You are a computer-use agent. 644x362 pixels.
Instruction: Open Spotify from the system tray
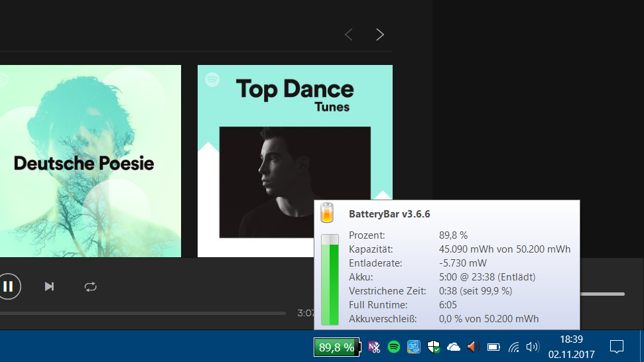click(x=394, y=347)
